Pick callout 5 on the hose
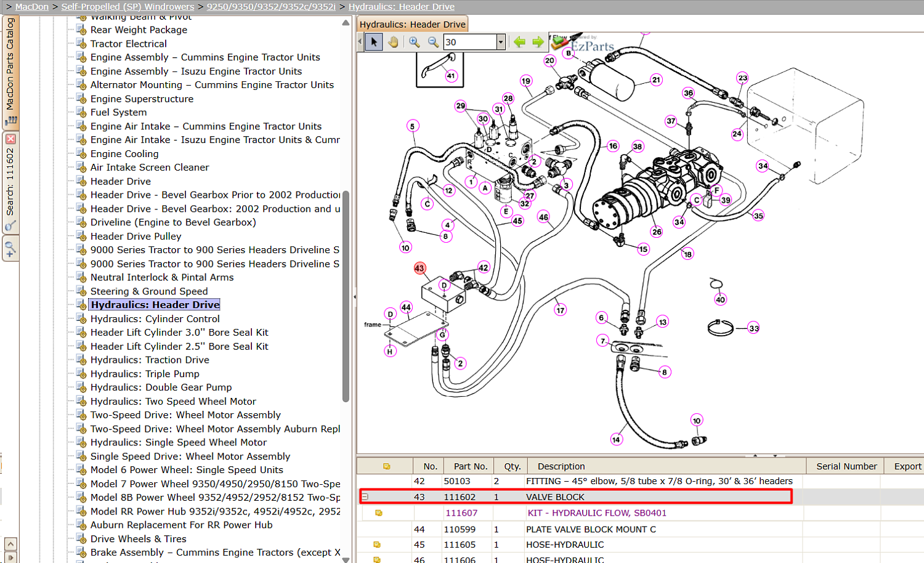924x563 pixels. point(412,126)
